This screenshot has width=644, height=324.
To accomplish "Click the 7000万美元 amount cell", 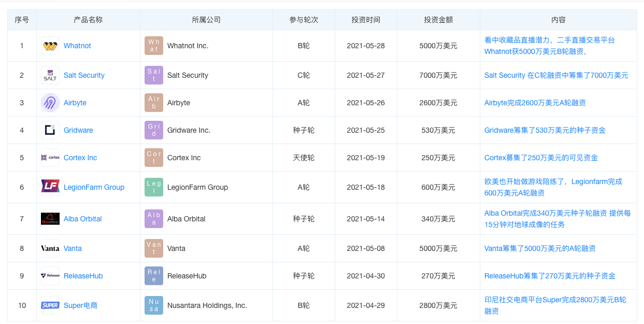I will [x=438, y=75].
